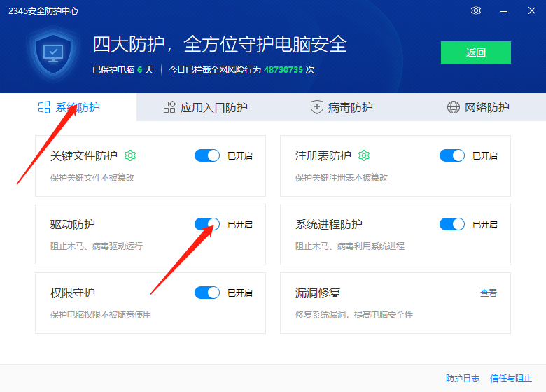This screenshot has height=392, width=546.
Task: Click headline 四大防护，全方位守护电脑安全
Action: pyautogui.click(x=220, y=45)
